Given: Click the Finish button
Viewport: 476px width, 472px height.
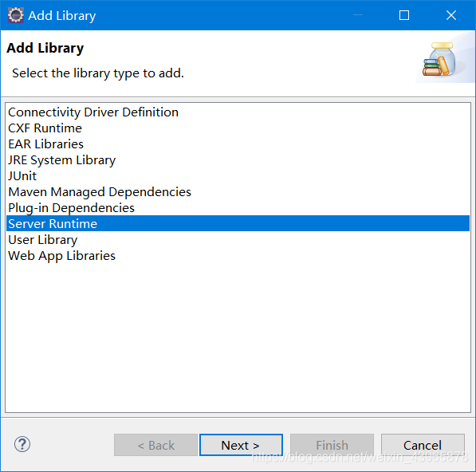Looking at the screenshot, I should tap(332, 445).
